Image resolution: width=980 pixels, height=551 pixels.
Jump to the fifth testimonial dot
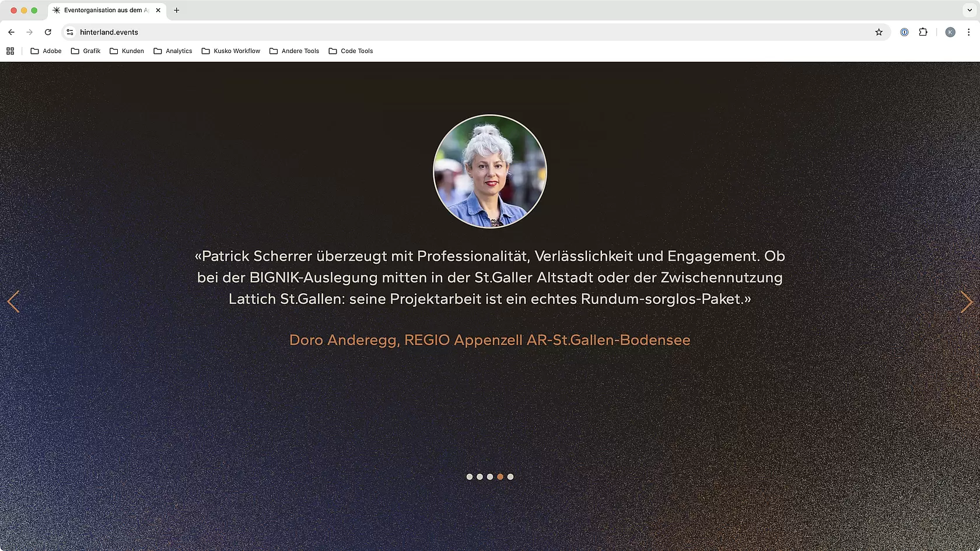(x=510, y=477)
